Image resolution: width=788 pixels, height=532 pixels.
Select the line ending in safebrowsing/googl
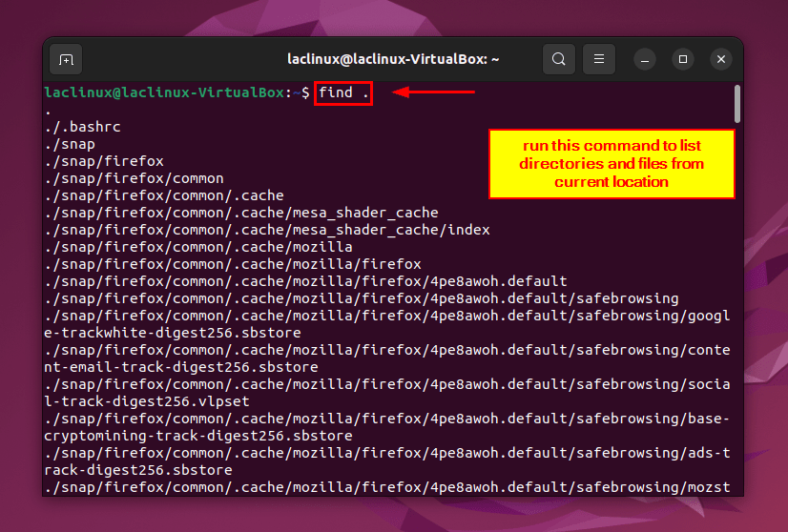387,316
